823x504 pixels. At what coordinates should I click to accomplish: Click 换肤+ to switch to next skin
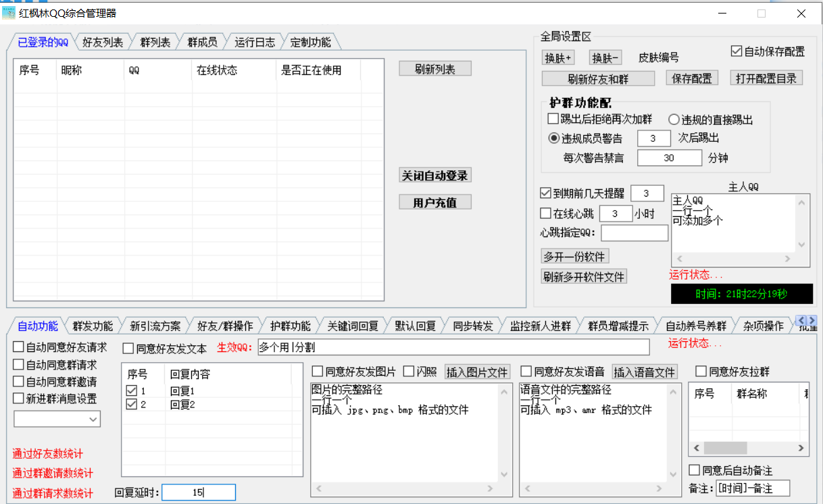(559, 57)
